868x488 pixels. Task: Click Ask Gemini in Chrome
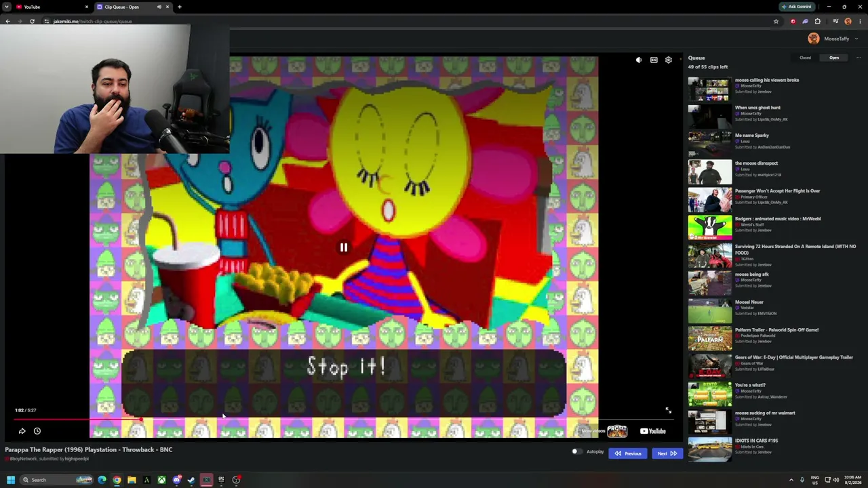click(x=796, y=7)
